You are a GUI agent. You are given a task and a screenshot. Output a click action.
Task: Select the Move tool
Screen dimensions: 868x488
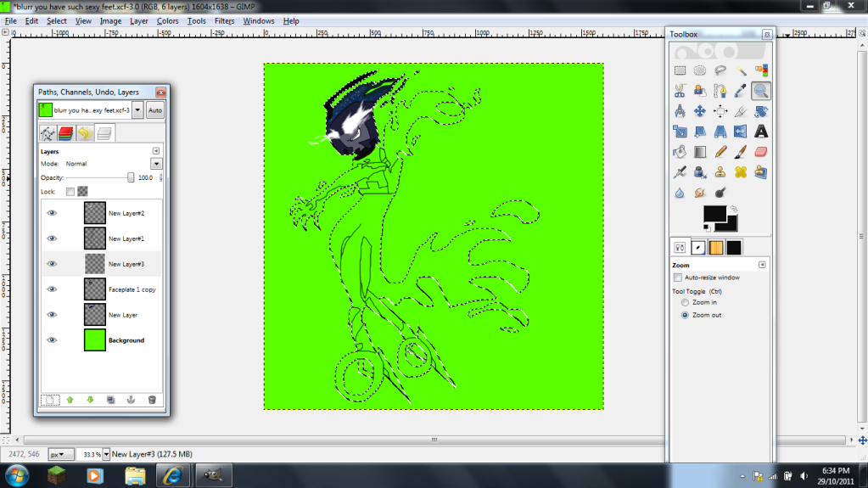700,111
